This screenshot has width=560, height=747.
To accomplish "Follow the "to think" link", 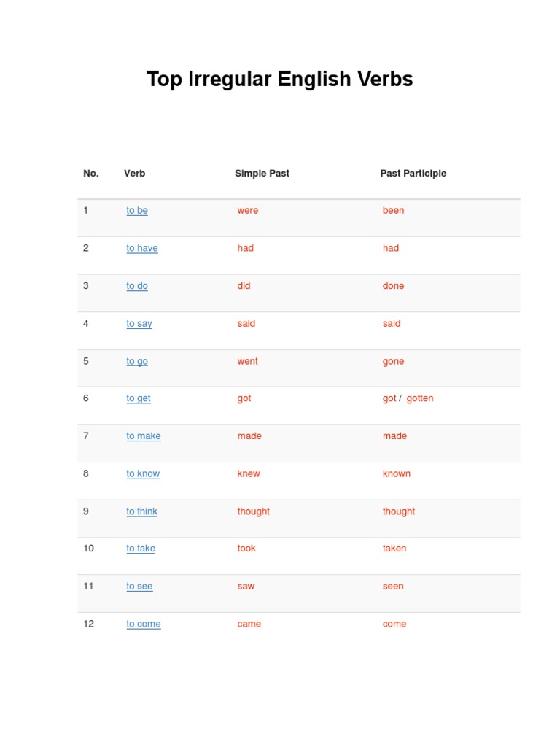I will [x=142, y=511].
